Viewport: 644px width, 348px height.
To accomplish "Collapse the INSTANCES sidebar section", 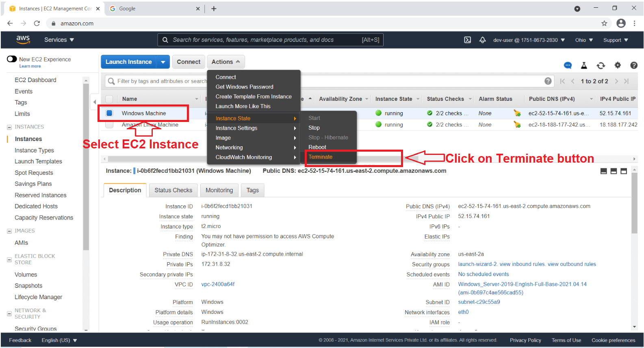I will click(x=9, y=127).
